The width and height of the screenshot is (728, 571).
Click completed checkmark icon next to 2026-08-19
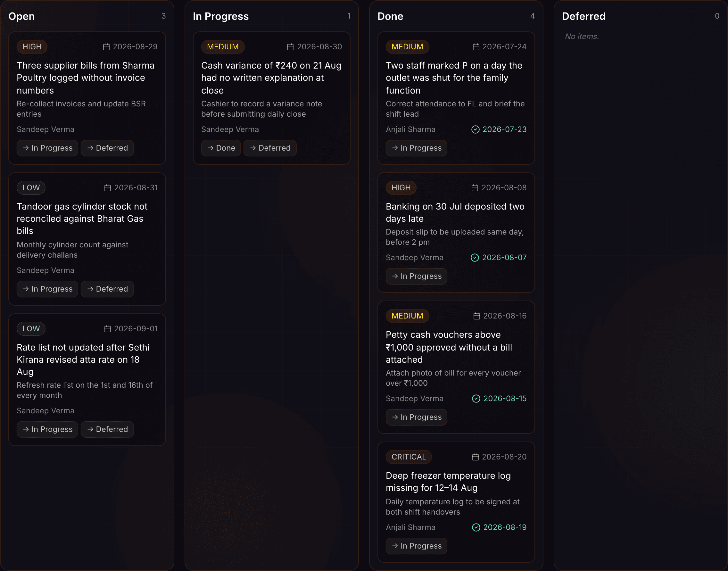pos(476,527)
